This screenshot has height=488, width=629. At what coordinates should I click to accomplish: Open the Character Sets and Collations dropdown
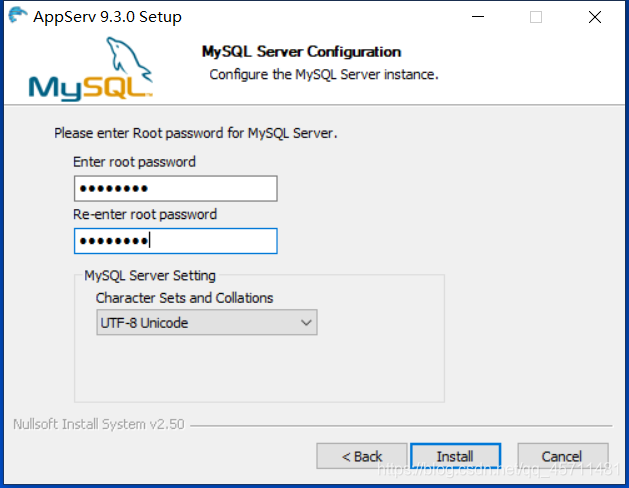tap(207, 322)
